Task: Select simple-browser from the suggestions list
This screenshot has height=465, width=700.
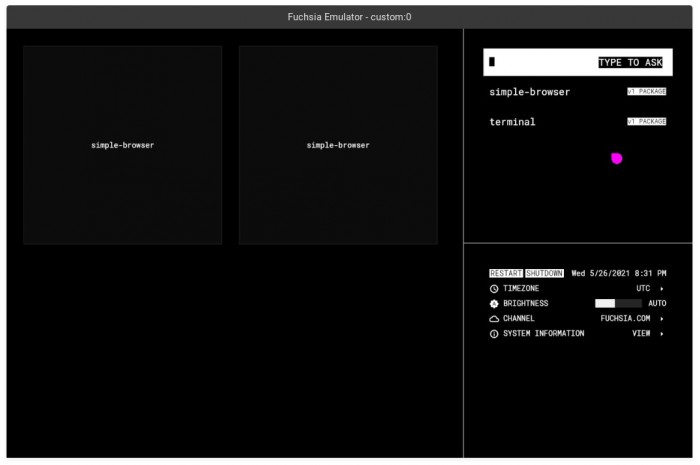Action: tap(529, 92)
